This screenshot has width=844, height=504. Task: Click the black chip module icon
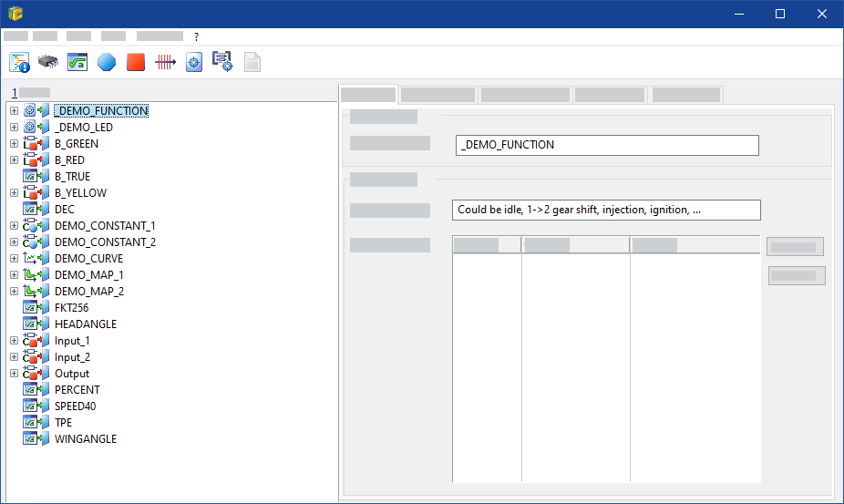48,62
